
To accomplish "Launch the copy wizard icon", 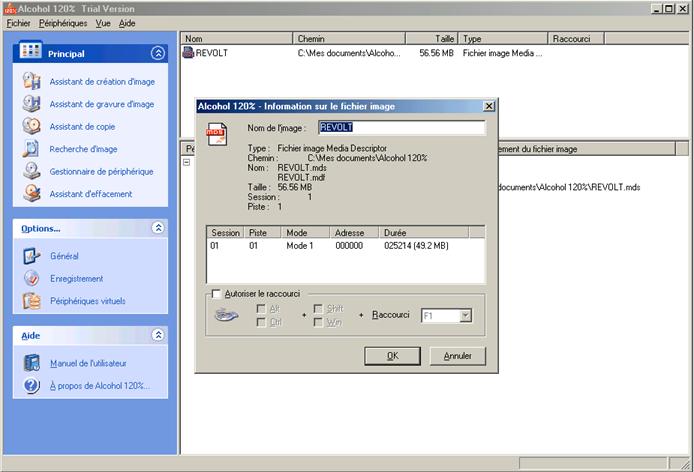I will [32, 126].
